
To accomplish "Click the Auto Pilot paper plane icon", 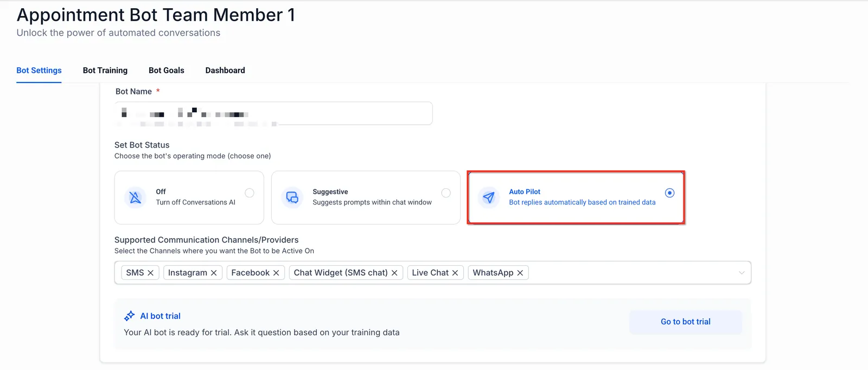I will (489, 197).
